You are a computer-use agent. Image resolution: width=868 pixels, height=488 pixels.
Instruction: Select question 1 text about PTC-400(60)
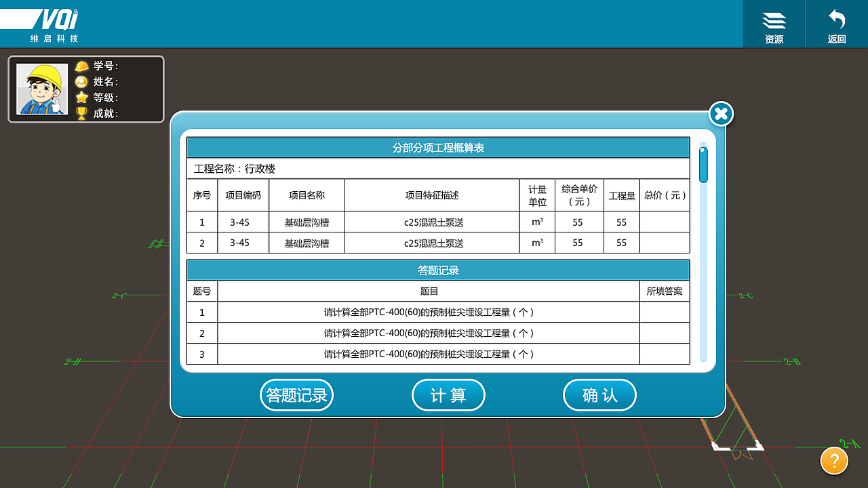click(429, 312)
